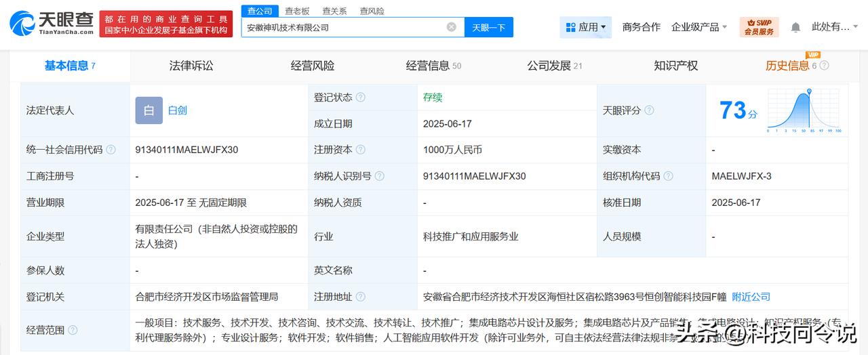Click 科技推广和应用服务业 industry value

tap(471, 236)
